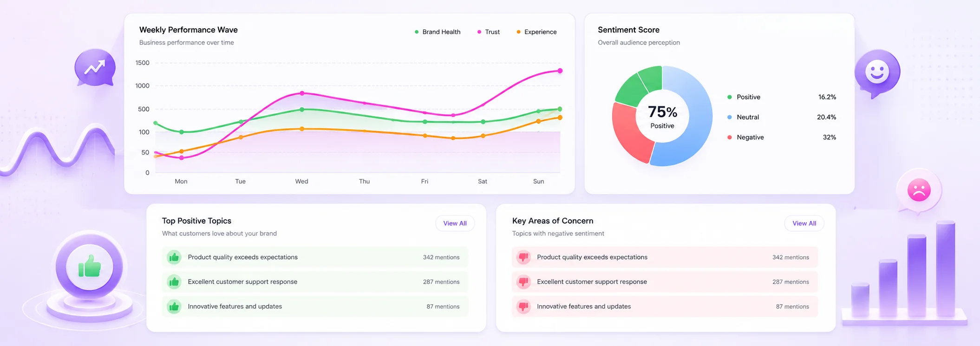The image size is (980, 346).
Task: Click the blue dot beside Neutral
Action: pos(730,117)
